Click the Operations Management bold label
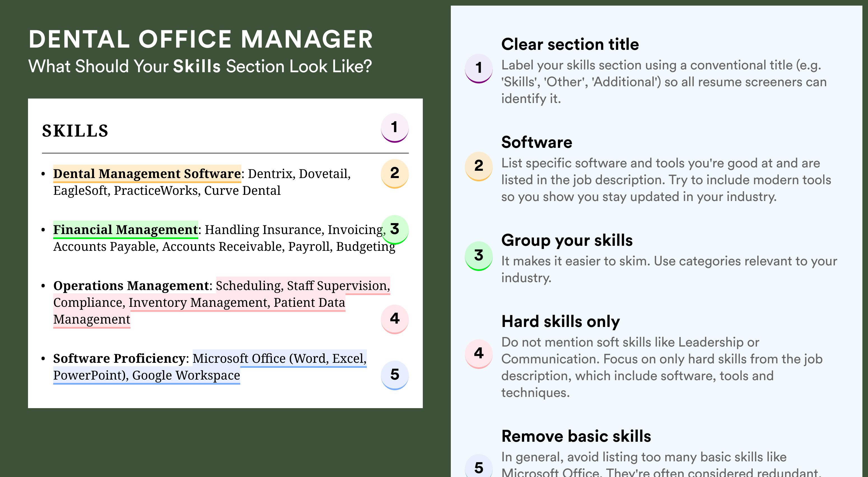The image size is (868, 477). tap(131, 286)
